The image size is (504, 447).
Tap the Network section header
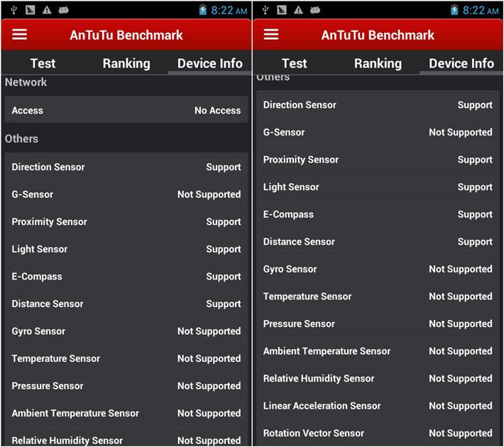pyautogui.click(x=26, y=82)
